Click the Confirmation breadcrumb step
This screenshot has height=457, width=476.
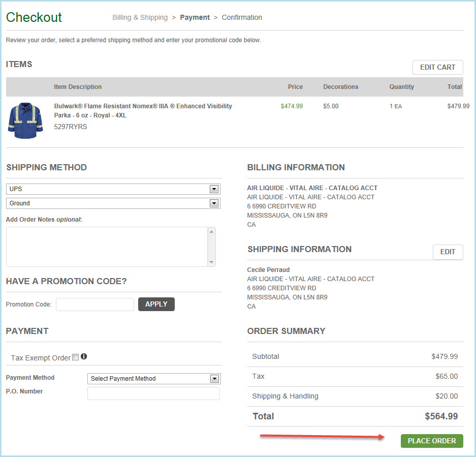pos(242,17)
